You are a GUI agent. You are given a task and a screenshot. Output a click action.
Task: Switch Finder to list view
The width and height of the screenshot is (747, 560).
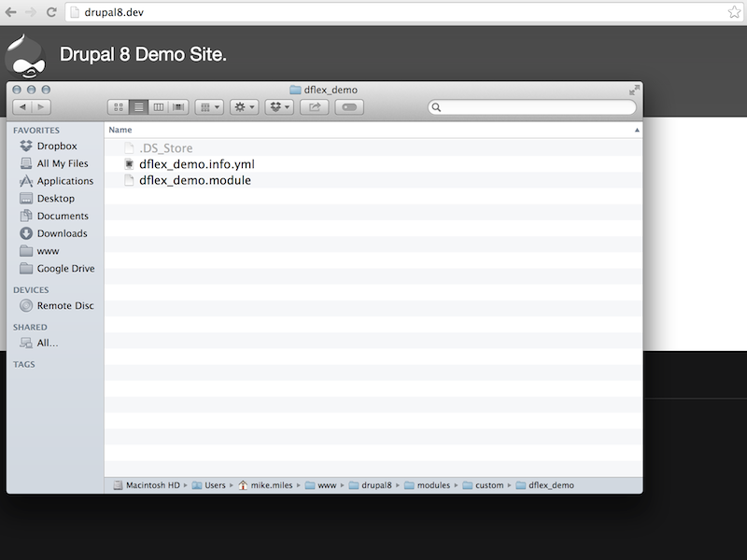[x=138, y=107]
